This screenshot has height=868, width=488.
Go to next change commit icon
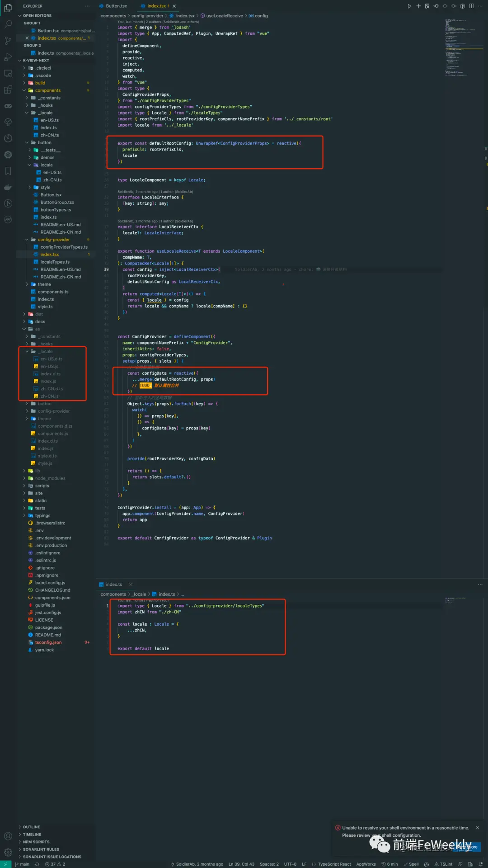[454, 6]
